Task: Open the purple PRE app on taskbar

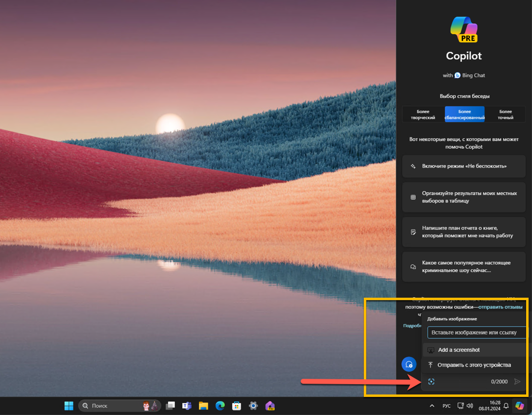Action: click(x=270, y=406)
